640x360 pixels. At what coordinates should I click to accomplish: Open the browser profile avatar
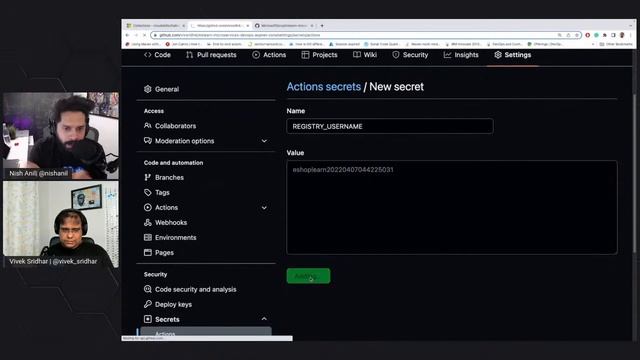622,36
